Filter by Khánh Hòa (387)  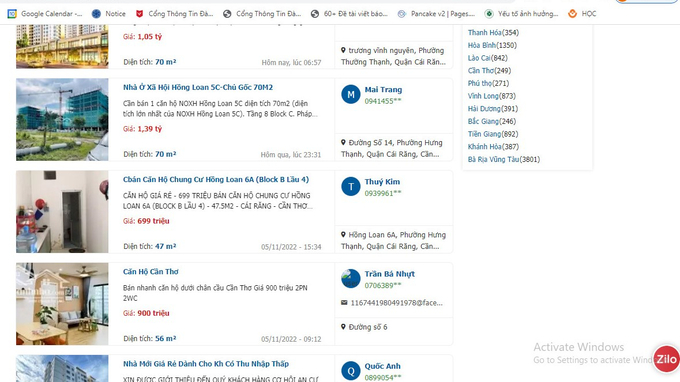(493, 147)
